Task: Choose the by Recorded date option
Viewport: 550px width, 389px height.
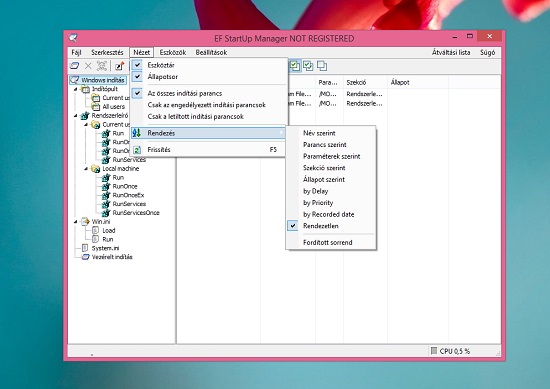Action: click(331, 214)
